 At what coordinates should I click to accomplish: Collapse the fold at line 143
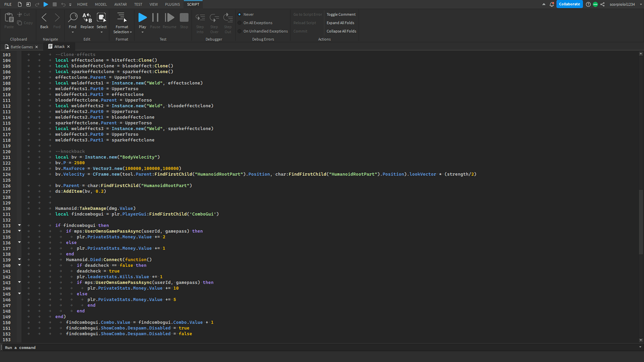point(19,282)
